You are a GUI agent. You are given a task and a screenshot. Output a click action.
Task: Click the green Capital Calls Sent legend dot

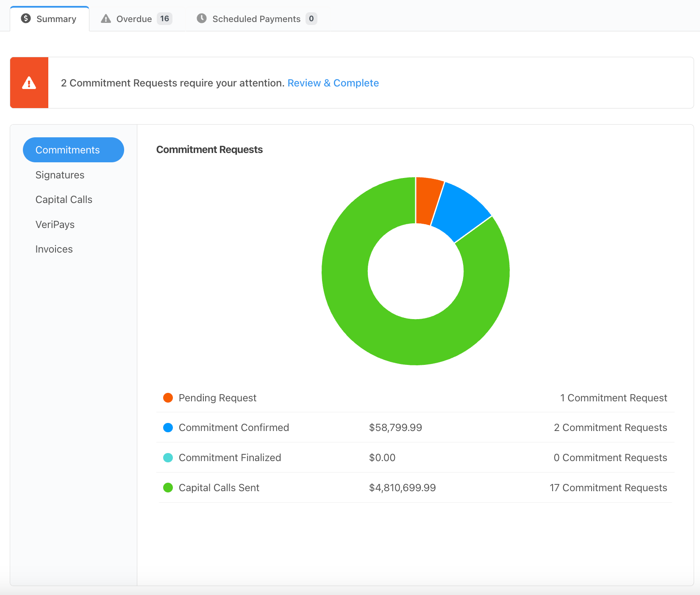click(x=168, y=488)
